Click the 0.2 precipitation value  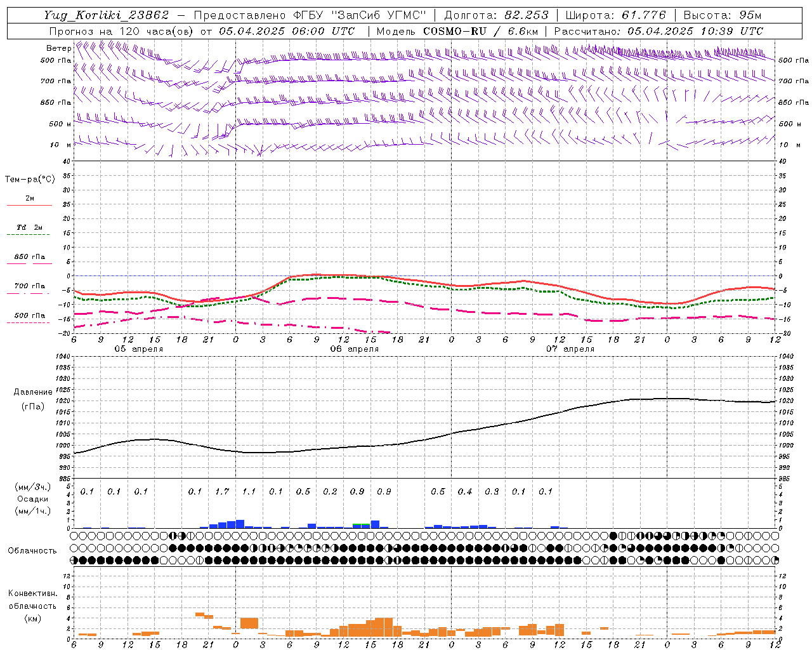(330, 491)
